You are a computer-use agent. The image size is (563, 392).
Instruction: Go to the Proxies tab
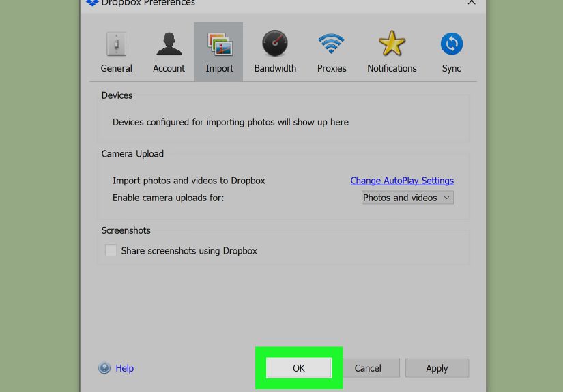tap(332, 52)
